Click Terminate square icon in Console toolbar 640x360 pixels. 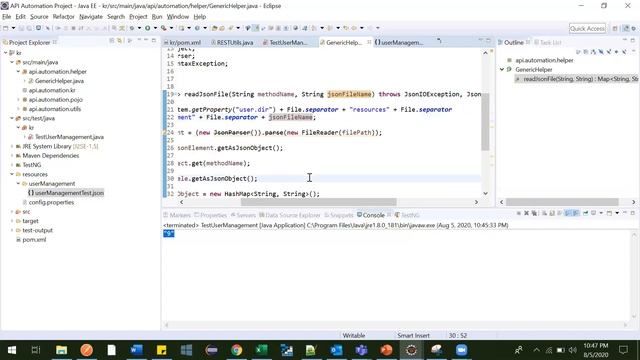[518, 213]
